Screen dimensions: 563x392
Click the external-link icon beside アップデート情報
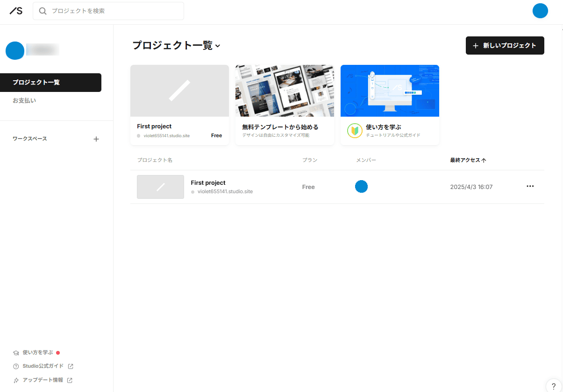coord(70,380)
